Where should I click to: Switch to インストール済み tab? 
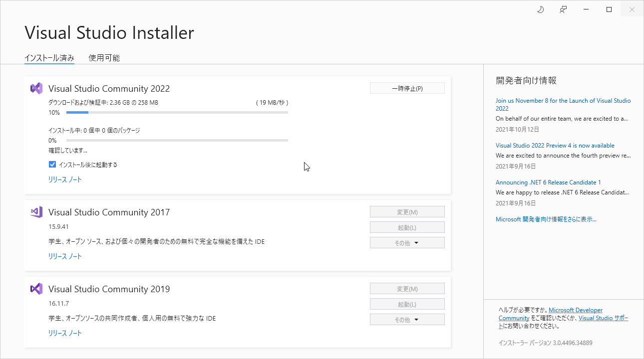(49, 58)
